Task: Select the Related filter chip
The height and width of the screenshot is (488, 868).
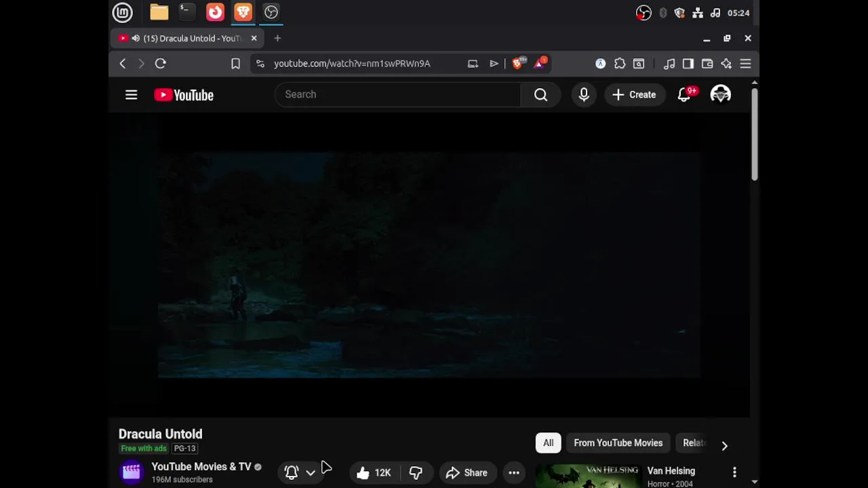Action: tap(693, 443)
